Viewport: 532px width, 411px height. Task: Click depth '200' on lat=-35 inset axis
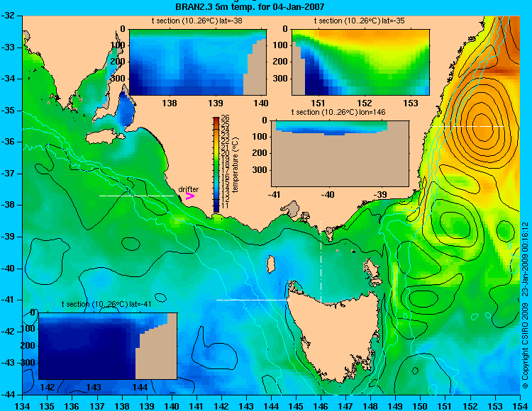click(x=281, y=62)
